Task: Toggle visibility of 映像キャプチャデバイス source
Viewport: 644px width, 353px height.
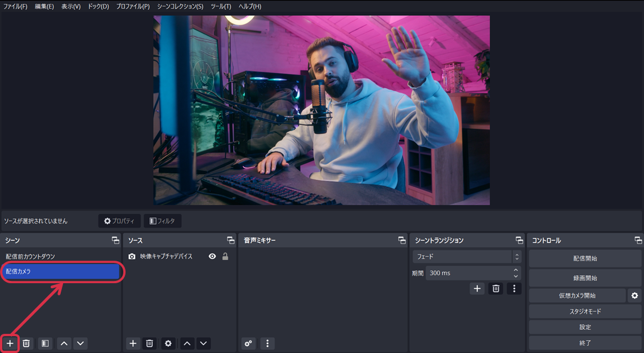Action: pos(212,256)
